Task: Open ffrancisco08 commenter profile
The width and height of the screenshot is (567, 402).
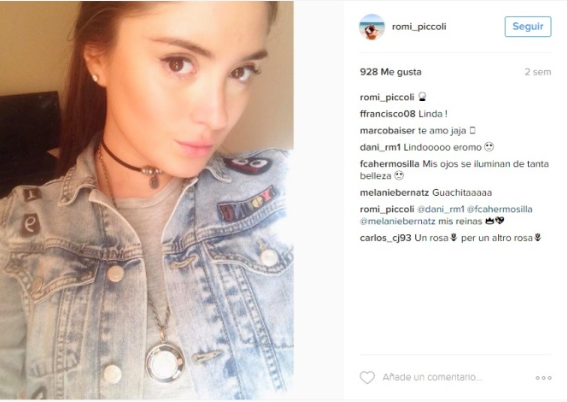Action: 387,114
